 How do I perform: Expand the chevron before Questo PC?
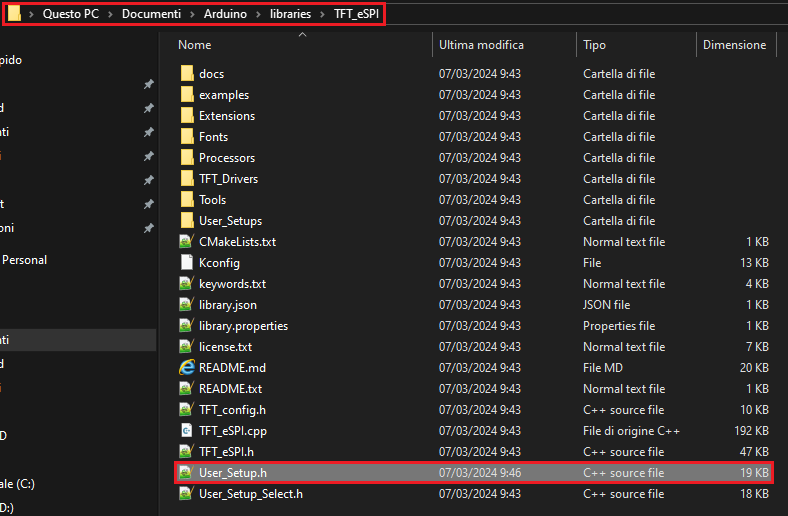coord(31,14)
